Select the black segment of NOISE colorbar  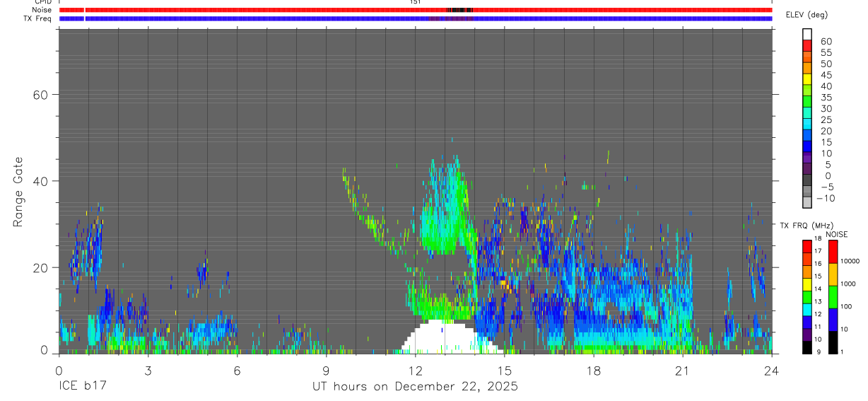tap(833, 342)
